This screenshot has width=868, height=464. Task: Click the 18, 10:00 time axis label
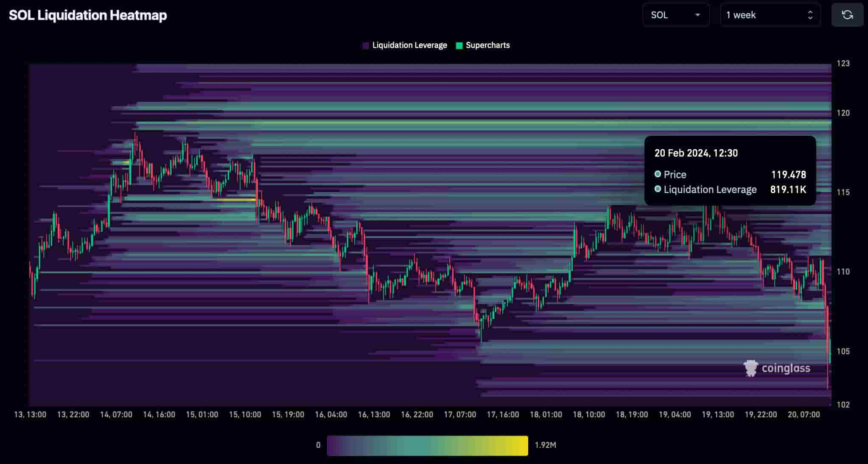click(x=589, y=414)
